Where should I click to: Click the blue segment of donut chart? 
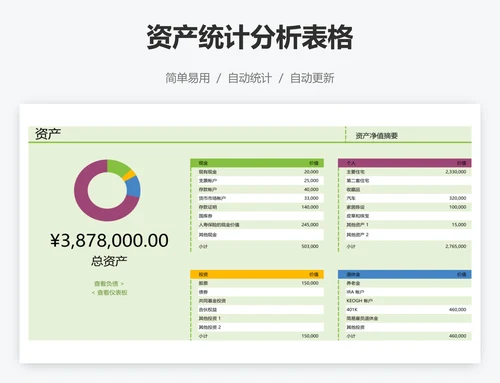click(134, 187)
